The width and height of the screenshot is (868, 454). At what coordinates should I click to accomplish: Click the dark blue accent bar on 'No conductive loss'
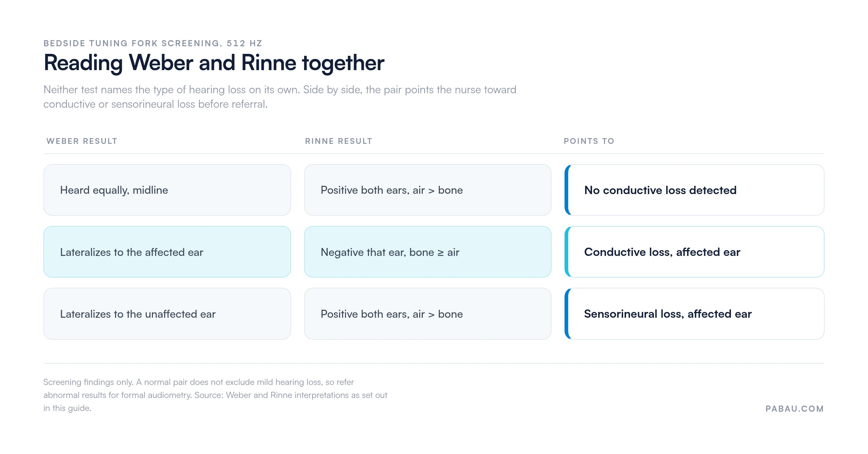coord(567,190)
